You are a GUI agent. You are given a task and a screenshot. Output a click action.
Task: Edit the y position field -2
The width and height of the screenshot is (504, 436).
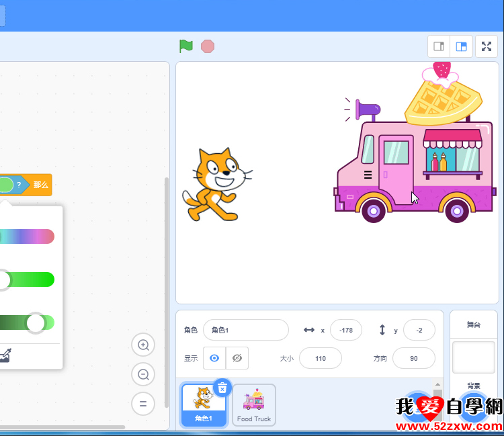pyautogui.click(x=419, y=330)
